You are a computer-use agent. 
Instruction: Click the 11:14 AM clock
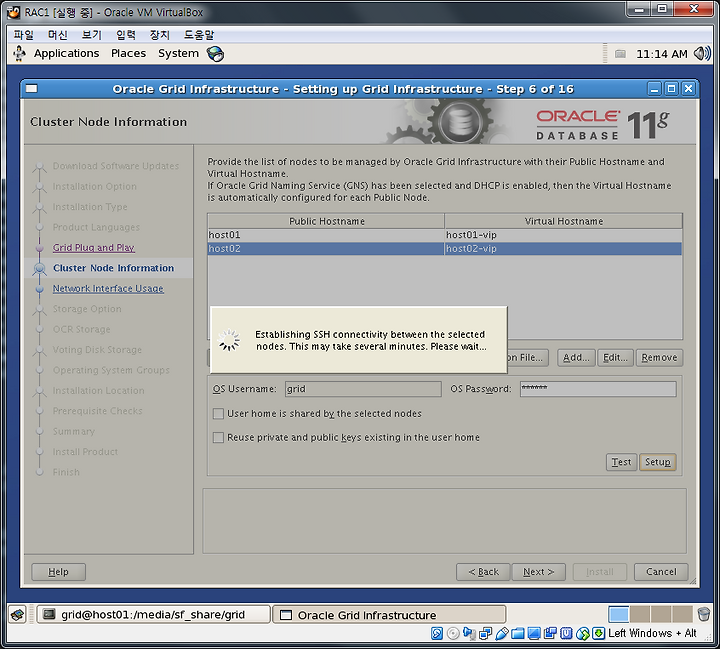(662, 54)
